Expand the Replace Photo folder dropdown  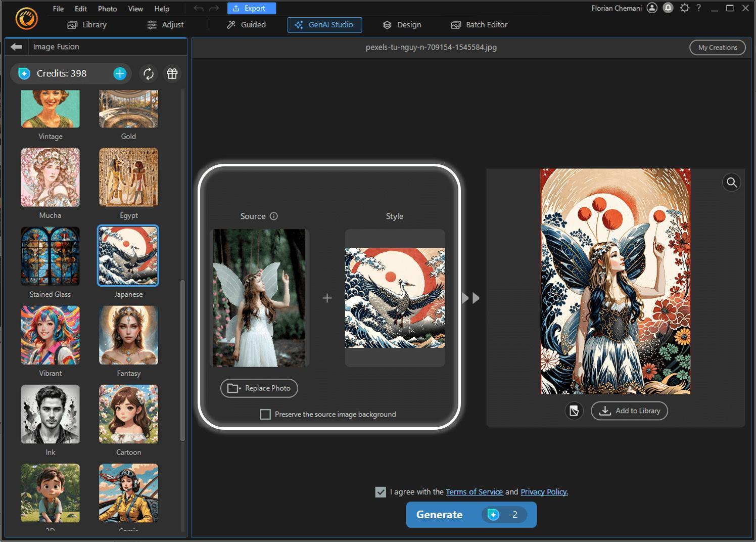[x=239, y=388]
